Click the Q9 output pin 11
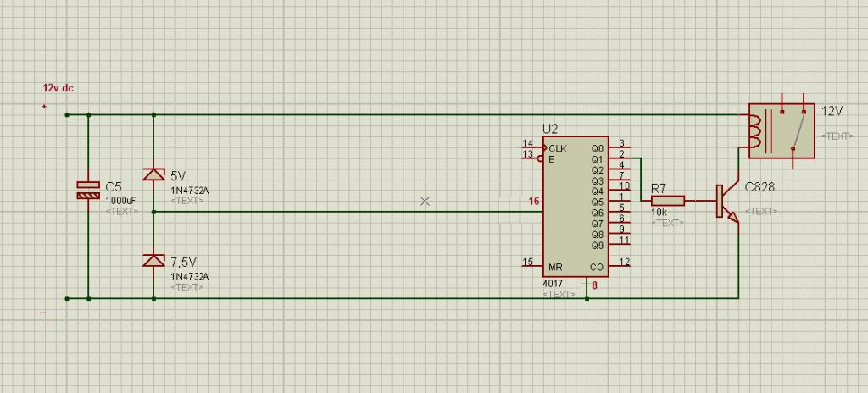The width and height of the screenshot is (868, 393). [x=620, y=244]
